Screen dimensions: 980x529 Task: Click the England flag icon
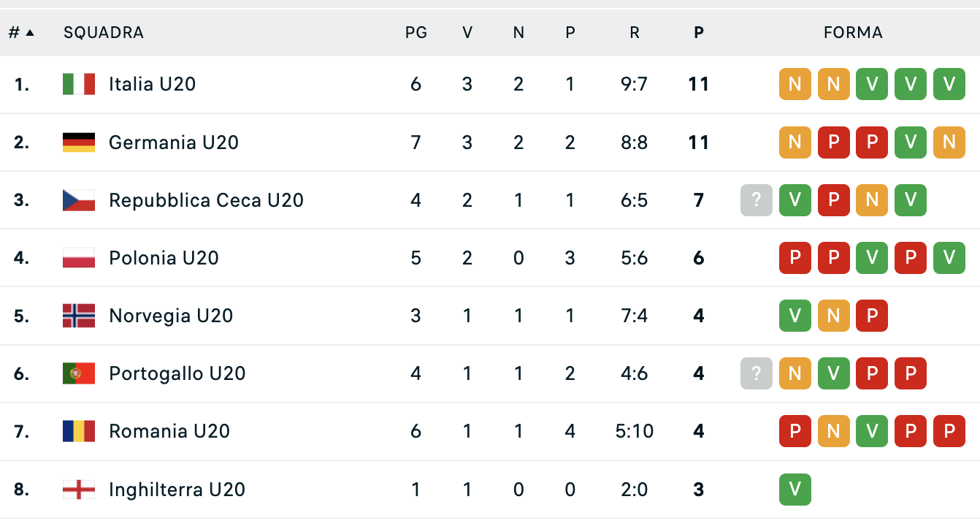(x=79, y=490)
